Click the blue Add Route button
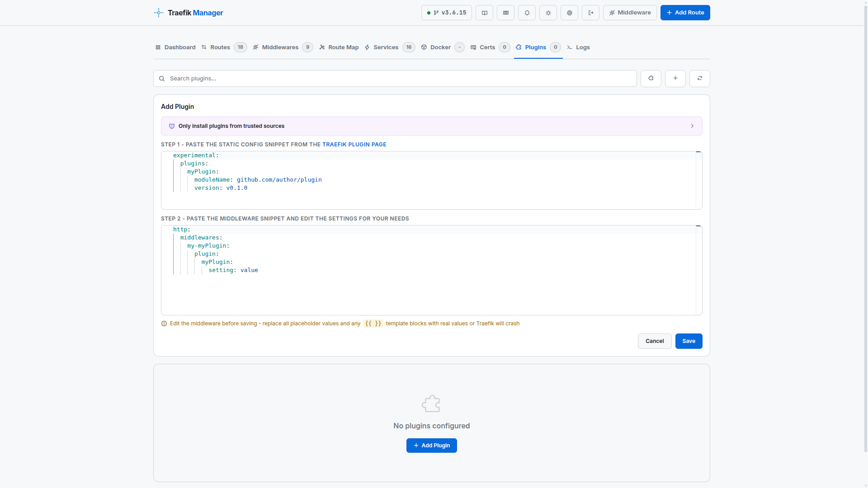 [685, 13]
